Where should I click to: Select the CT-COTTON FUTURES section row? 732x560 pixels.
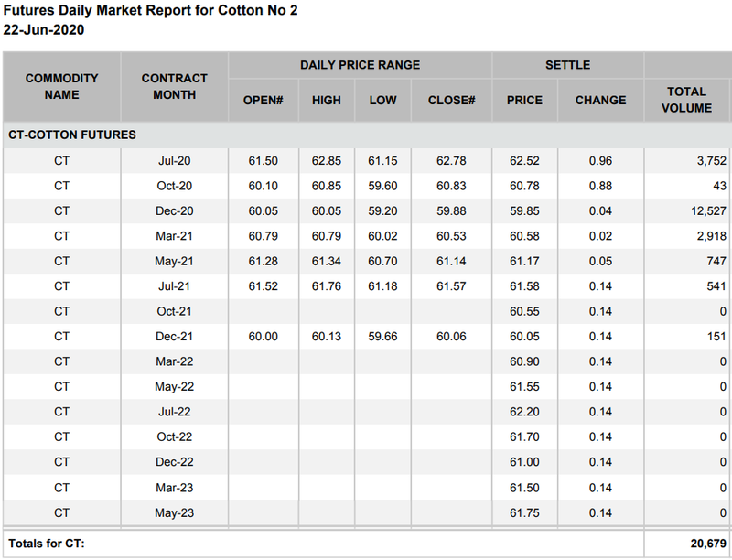click(x=72, y=135)
